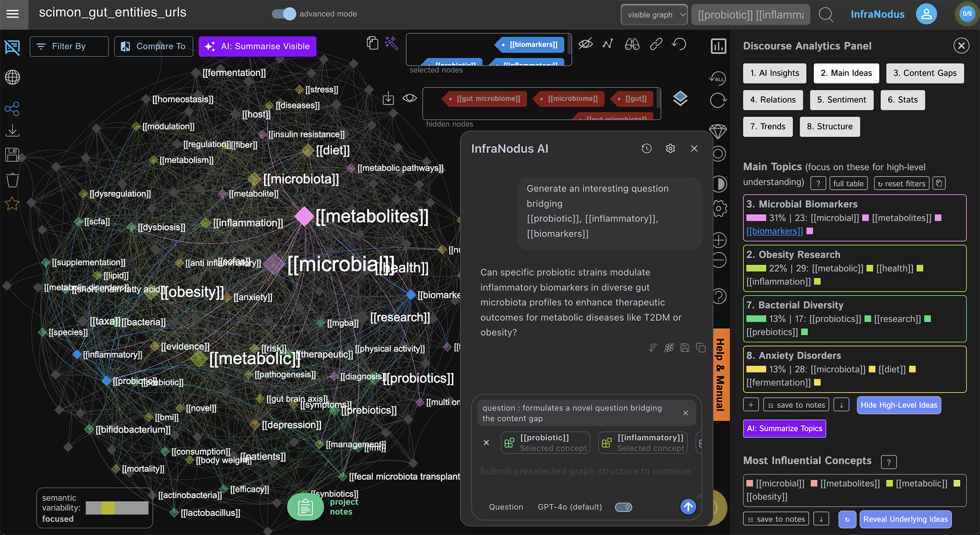Click the diamond gem icon
This screenshot has height=535, width=980.
pos(718,131)
